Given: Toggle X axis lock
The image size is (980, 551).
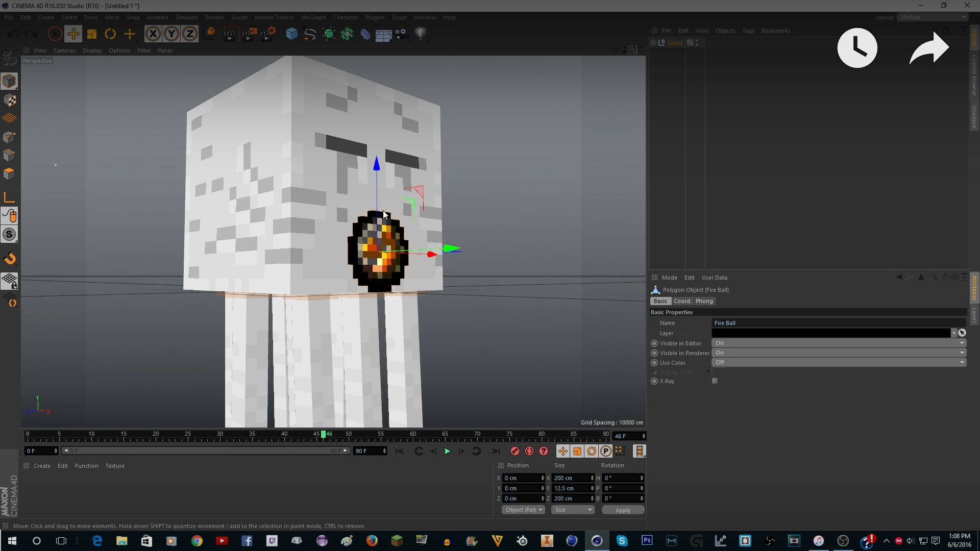Looking at the screenshot, I should tap(153, 34).
